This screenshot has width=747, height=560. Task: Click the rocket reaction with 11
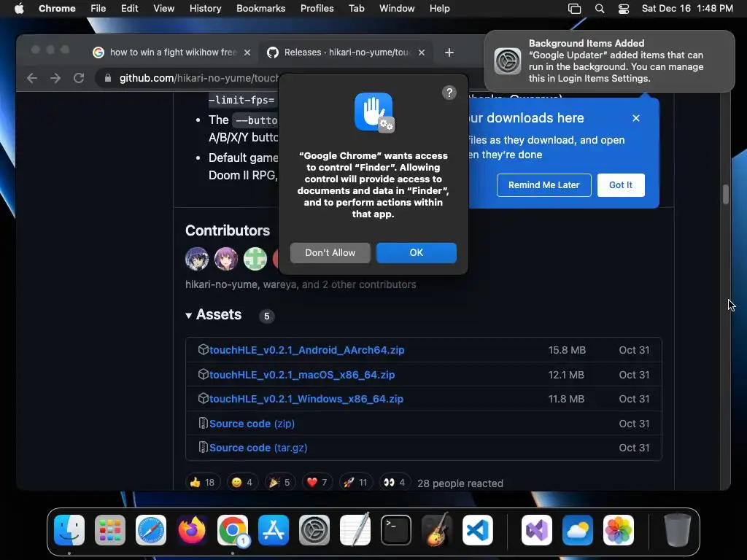point(356,483)
